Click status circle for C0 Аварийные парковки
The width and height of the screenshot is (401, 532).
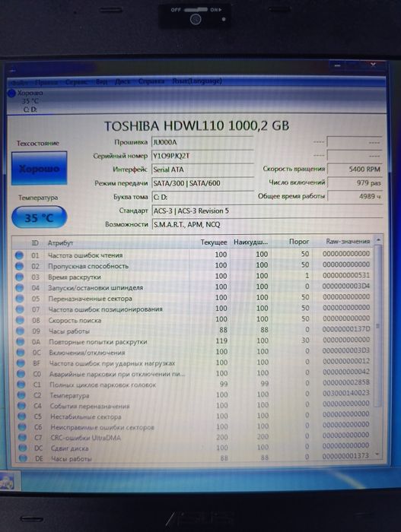(21, 374)
